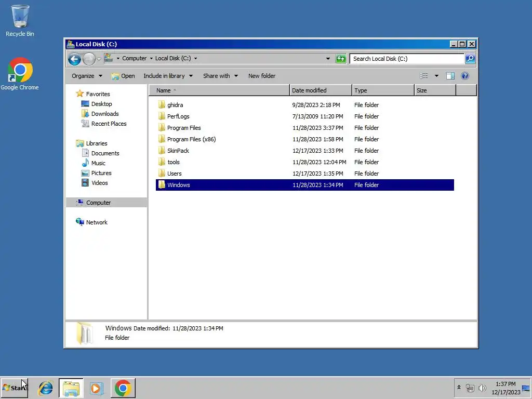The image size is (532, 399).
Task: Toggle the preview pane icon
Action: tap(450, 76)
